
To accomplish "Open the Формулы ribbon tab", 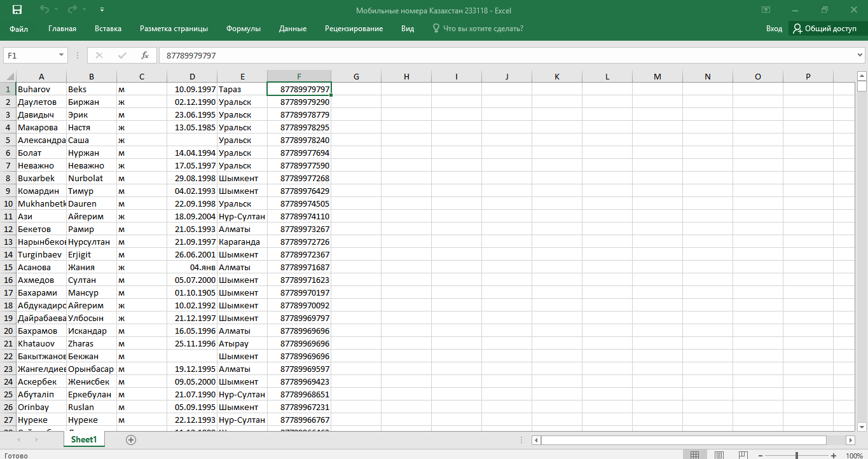I will [x=244, y=29].
